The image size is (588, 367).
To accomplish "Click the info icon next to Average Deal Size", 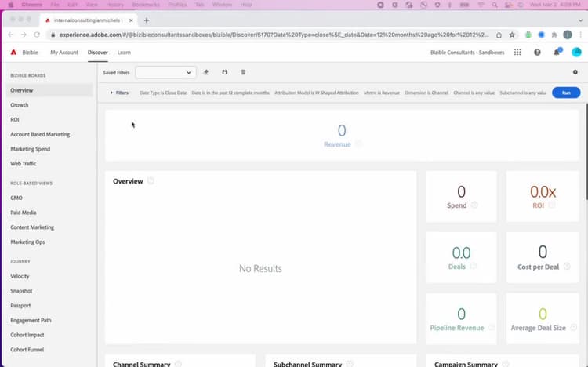I will click(x=574, y=328).
